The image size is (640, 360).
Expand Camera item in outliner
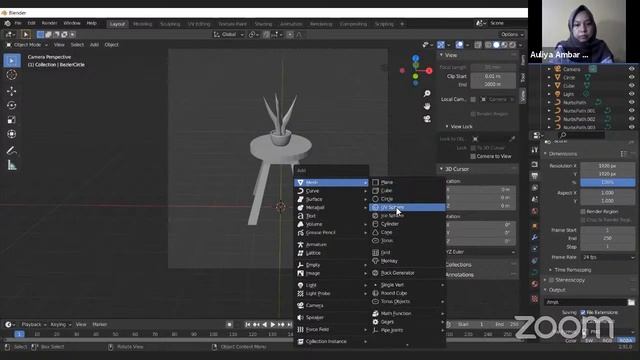[x=549, y=69]
